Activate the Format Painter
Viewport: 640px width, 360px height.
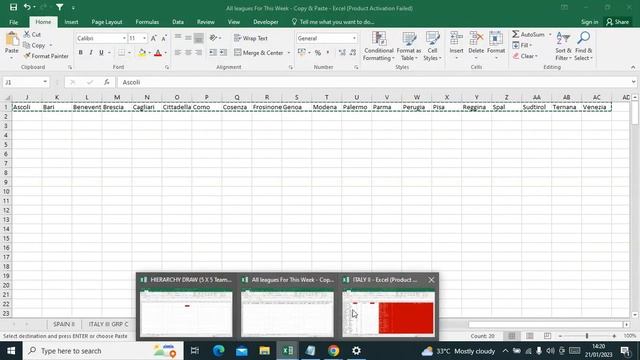tap(46, 56)
